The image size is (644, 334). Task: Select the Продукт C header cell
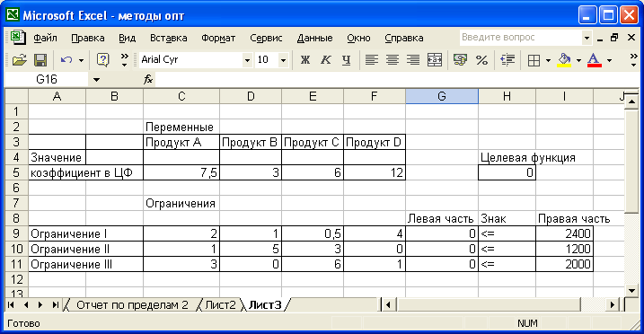point(313,143)
